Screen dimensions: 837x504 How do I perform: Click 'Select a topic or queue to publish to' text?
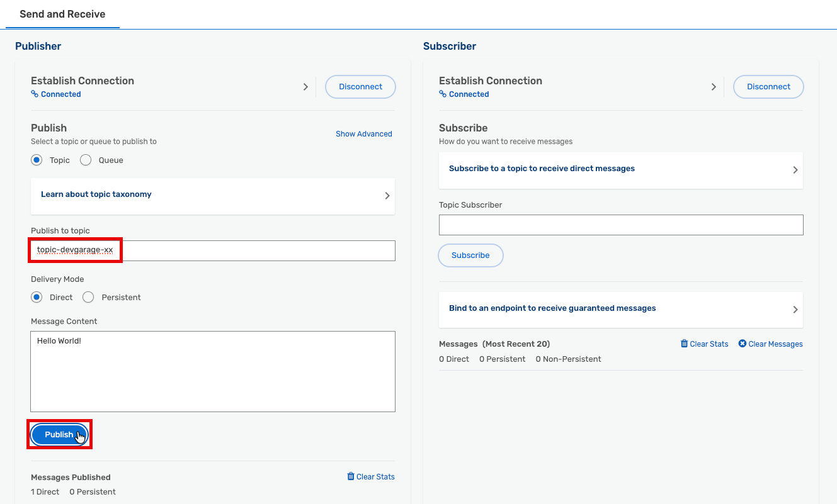[x=94, y=142]
